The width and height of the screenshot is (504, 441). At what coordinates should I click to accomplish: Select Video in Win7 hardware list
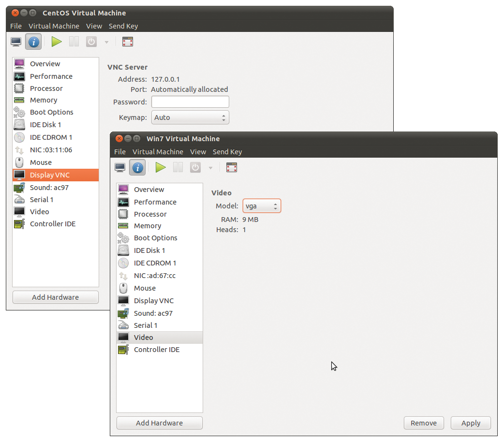(160, 337)
